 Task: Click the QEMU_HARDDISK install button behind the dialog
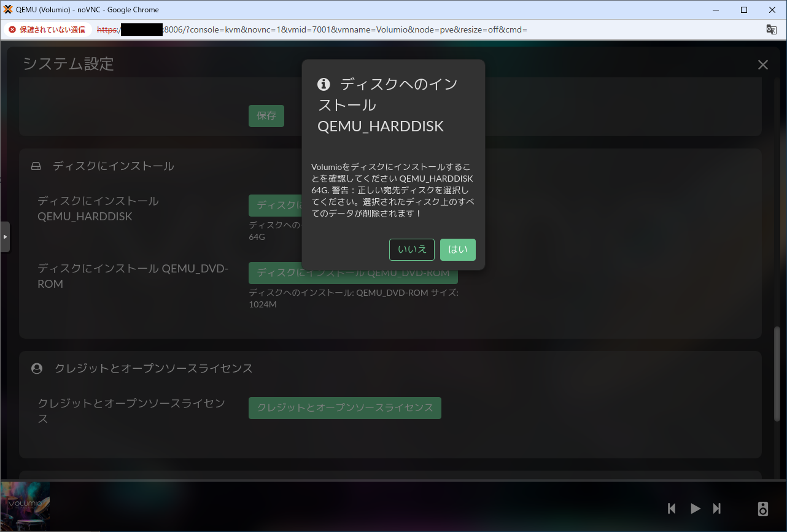point(275,206)
